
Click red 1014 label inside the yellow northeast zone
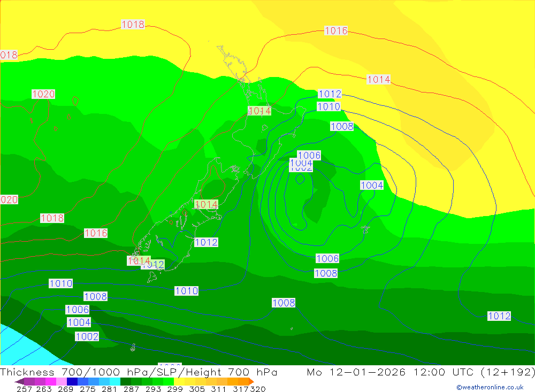pyautogui.click(x=379, y=80)
